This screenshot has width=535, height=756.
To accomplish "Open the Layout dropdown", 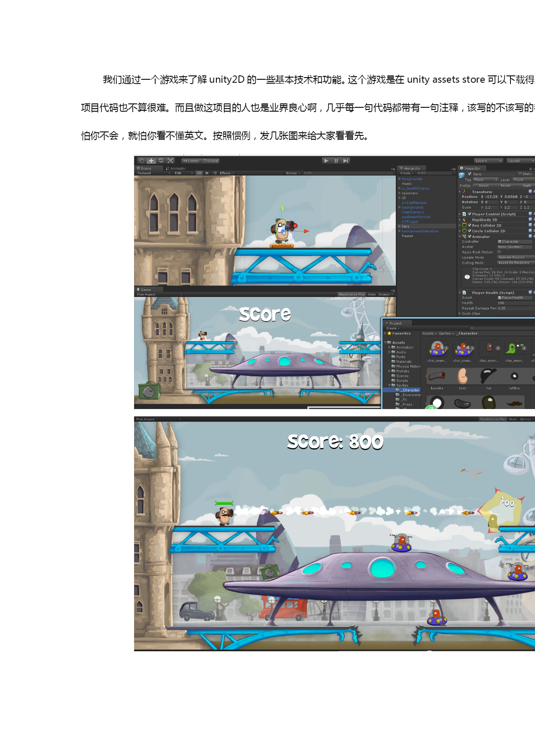I will [521, 161].
